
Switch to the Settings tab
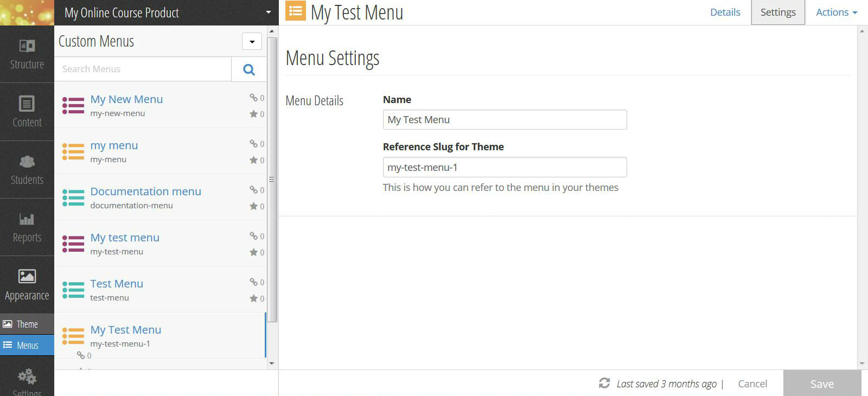click(778, 12)
